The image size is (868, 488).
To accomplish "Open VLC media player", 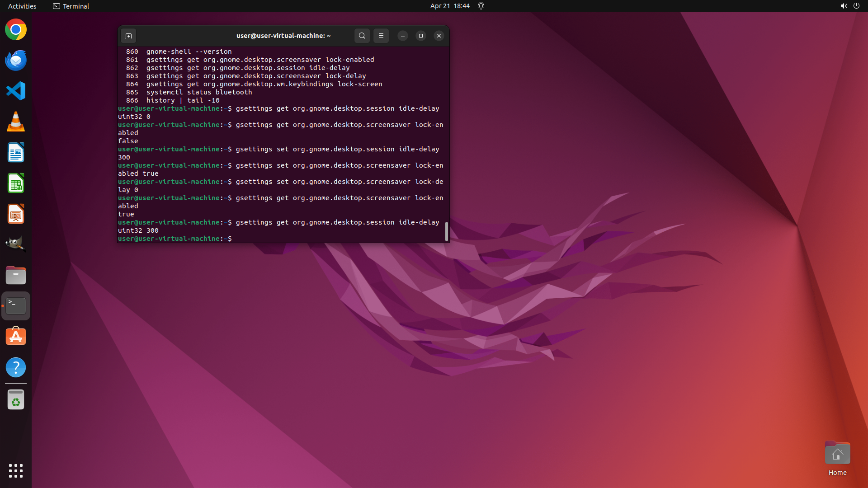I will tap(16, 122).
